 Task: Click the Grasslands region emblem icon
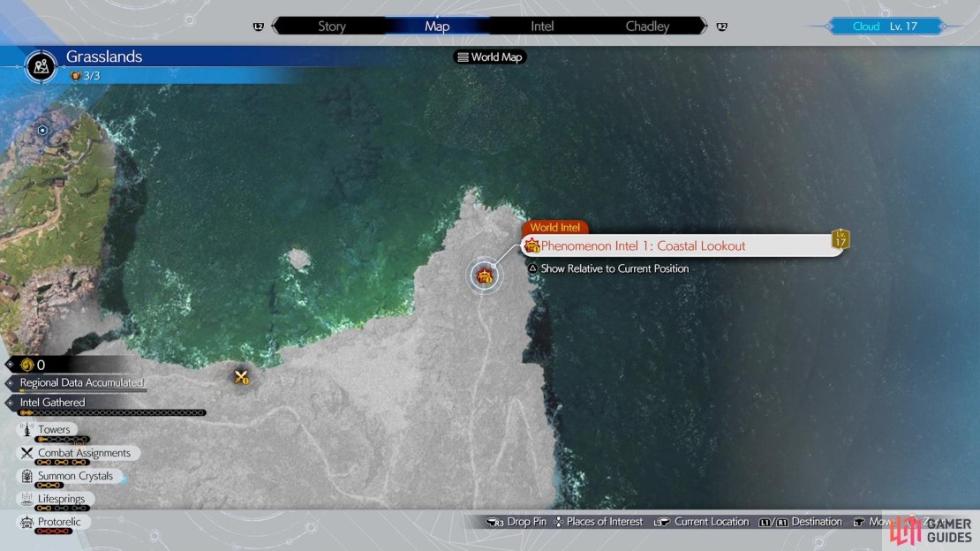[41, 65]
